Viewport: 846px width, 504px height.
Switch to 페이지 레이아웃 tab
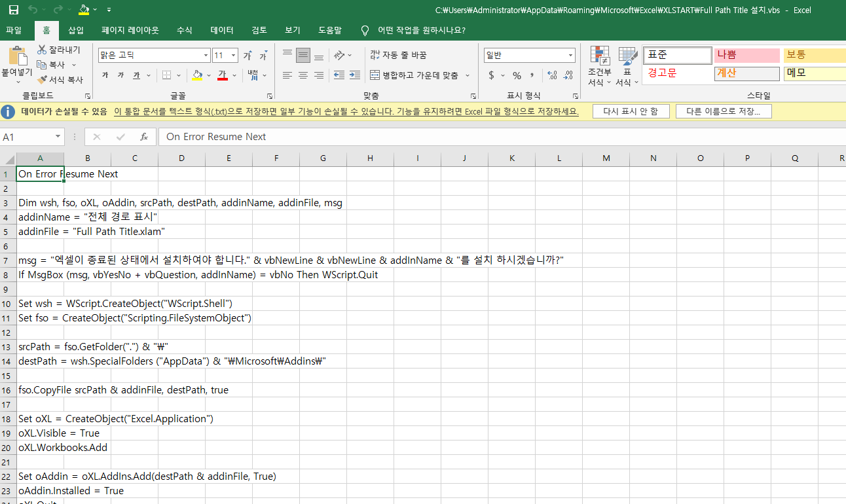coord(130,30)
